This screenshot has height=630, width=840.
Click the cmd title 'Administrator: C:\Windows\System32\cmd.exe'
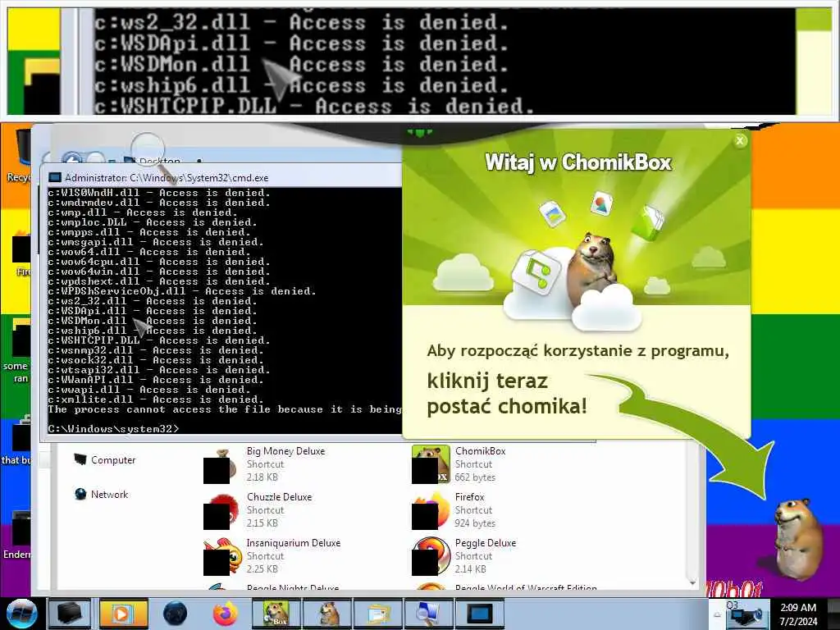click(x=167, y=177)
